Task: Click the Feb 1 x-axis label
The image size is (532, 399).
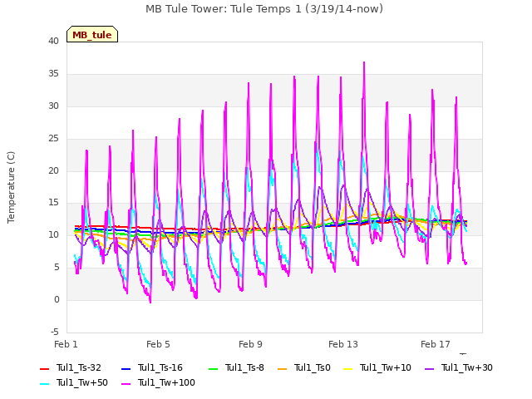Action: coord(66,344)
